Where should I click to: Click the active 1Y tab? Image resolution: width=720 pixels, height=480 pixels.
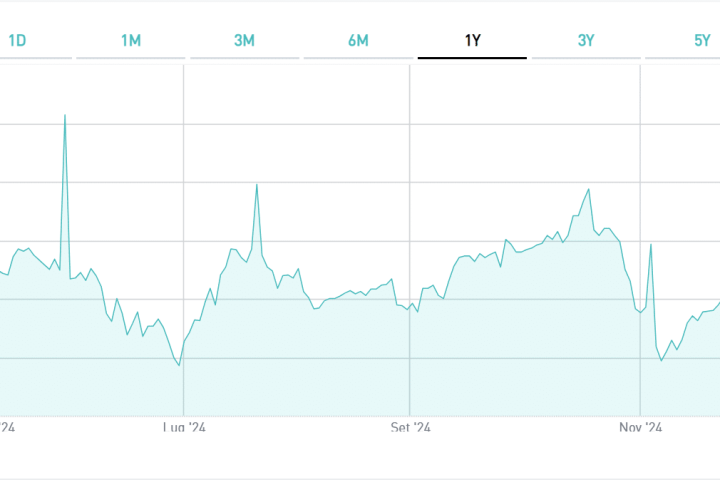[x=472, y=41]
